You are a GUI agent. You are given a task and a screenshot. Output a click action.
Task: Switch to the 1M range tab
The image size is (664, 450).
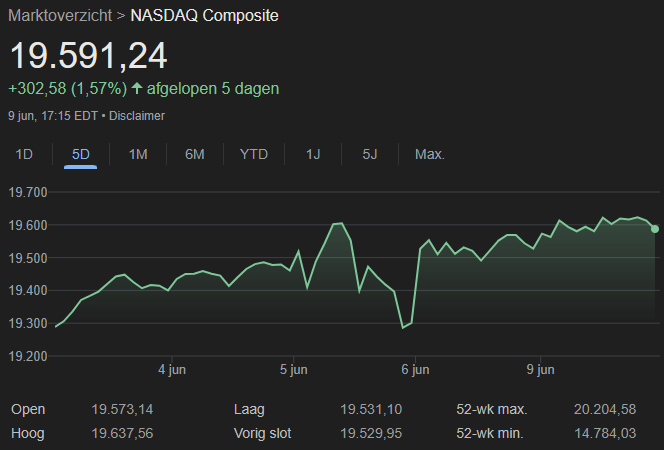pyautogui.click(x=138, y=154)
